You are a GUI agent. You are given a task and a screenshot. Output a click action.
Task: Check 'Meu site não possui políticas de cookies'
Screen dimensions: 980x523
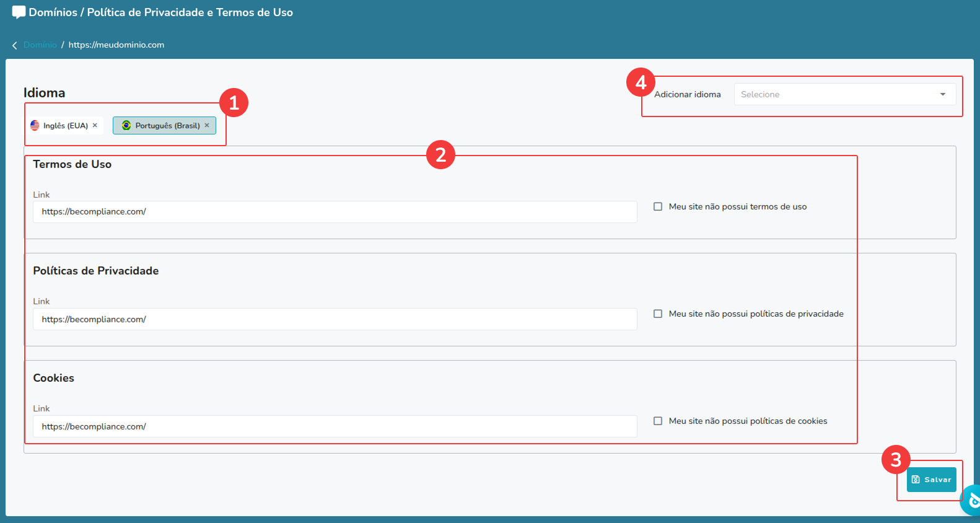pos(658,421)
